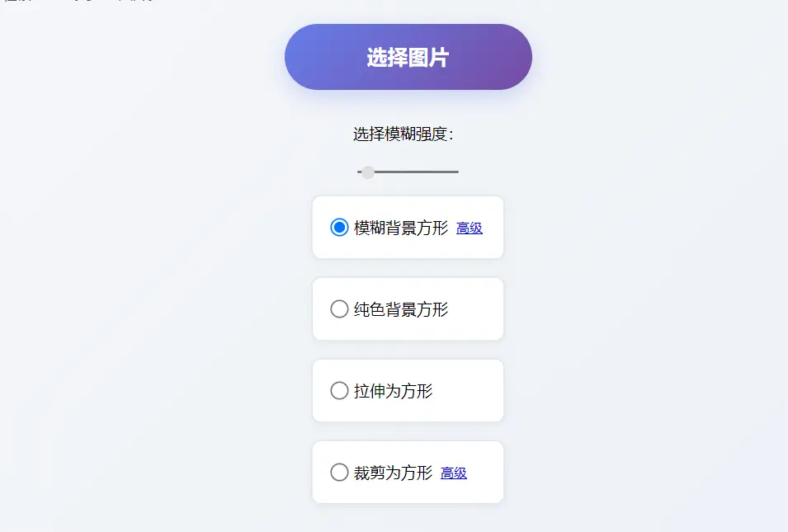Viewport: 788px width, 532px height.
Task: Click the 选择图片 button
Action: [x=408, y=56]
